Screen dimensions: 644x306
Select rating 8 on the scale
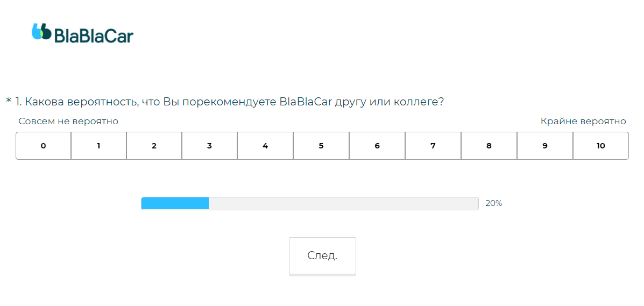click(x=489, y=146)
